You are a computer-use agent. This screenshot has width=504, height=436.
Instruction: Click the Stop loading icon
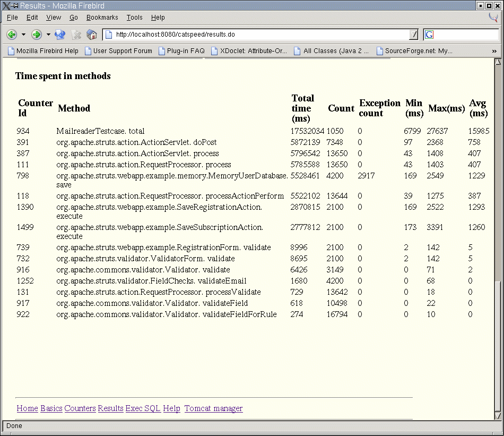click(x=76, y=35)
